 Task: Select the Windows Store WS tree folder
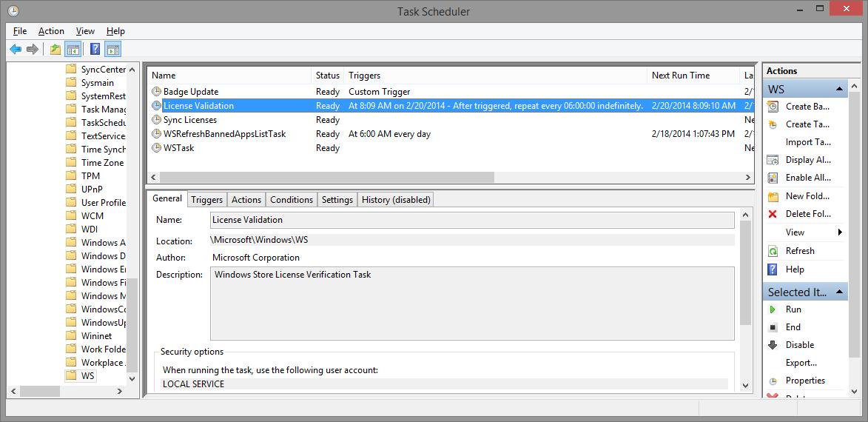(x=87, y=375)
